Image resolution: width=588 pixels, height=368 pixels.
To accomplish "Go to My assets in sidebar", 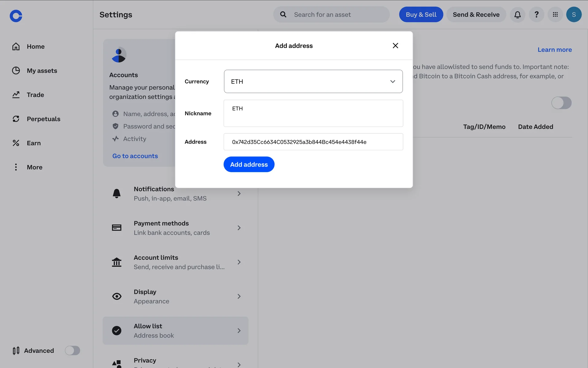I will pos(42,71).
